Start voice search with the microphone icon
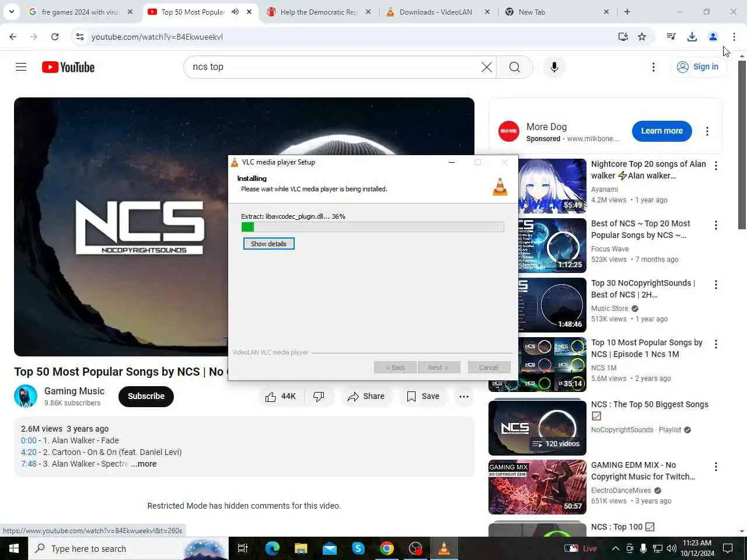 [554, 67]
